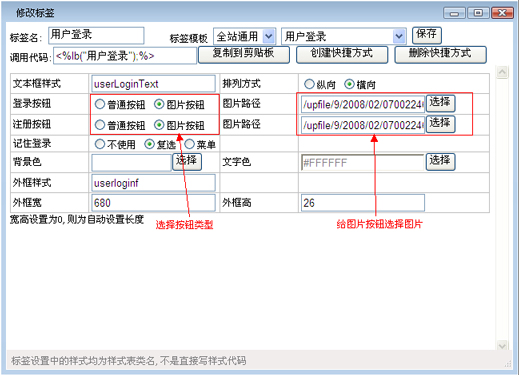Click the 记住登录 label
The height and width of the screenshot is (375, 519).
pyautogui.click(x=32, y=143)
